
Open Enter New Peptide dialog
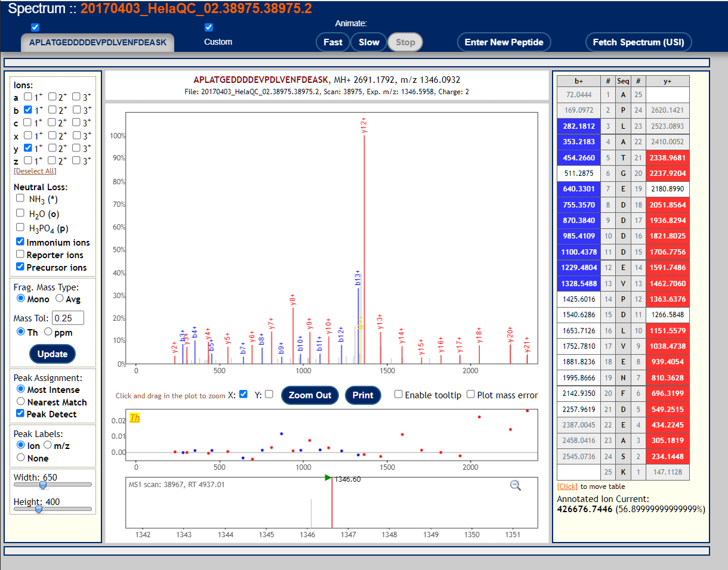coord(504,42)
